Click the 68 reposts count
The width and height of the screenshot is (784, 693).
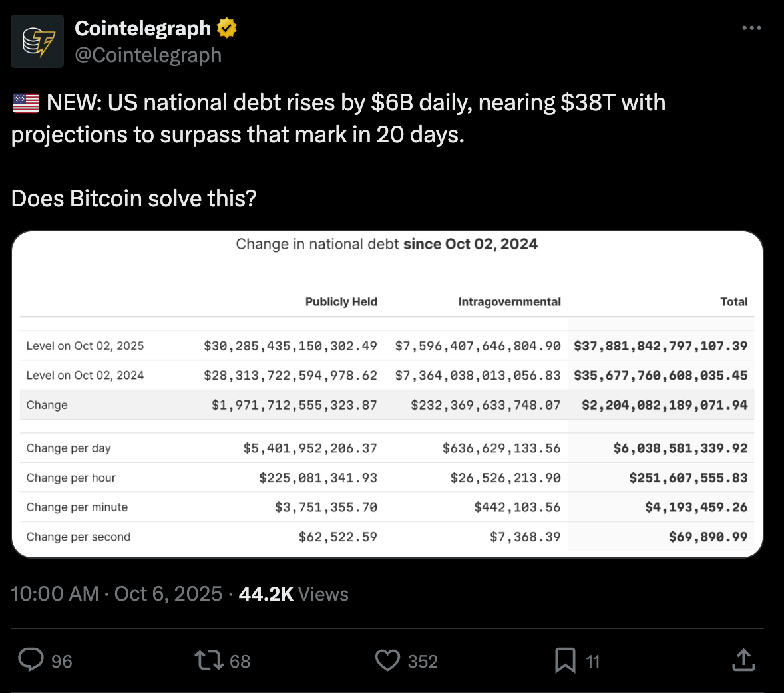pos(240,661)
